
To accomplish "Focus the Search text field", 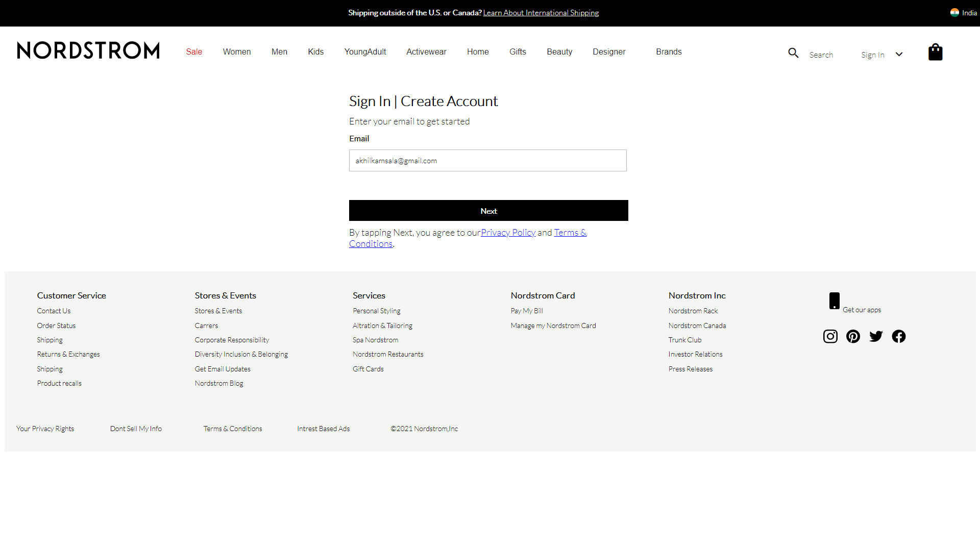I will [821, 55].
